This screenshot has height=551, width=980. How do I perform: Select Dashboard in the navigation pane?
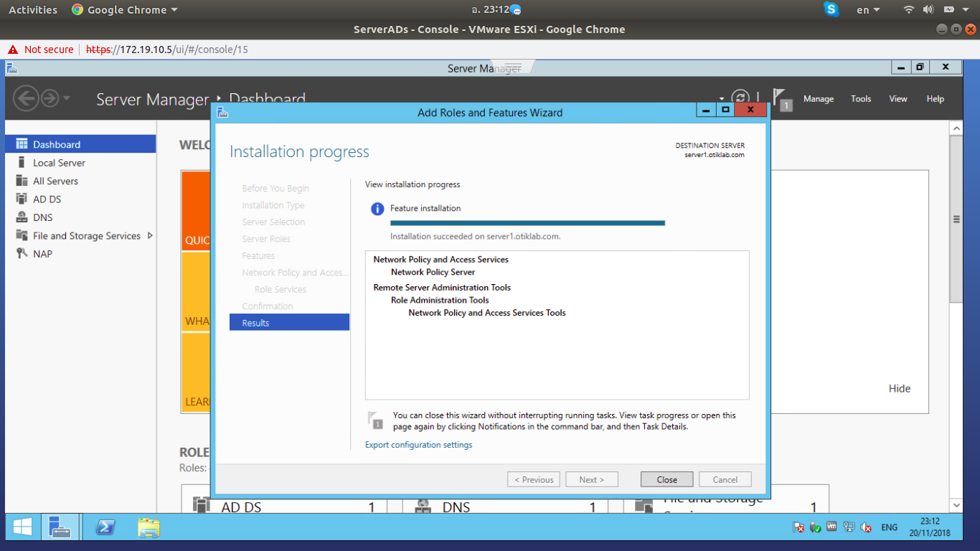coord(80,144)
